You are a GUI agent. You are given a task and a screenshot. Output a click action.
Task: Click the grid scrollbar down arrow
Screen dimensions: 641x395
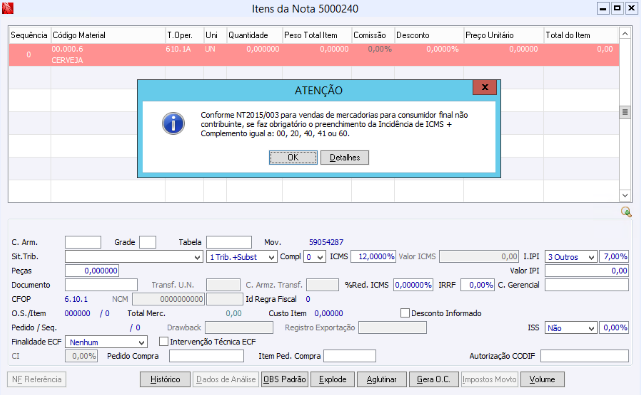[x=625, y=195]
